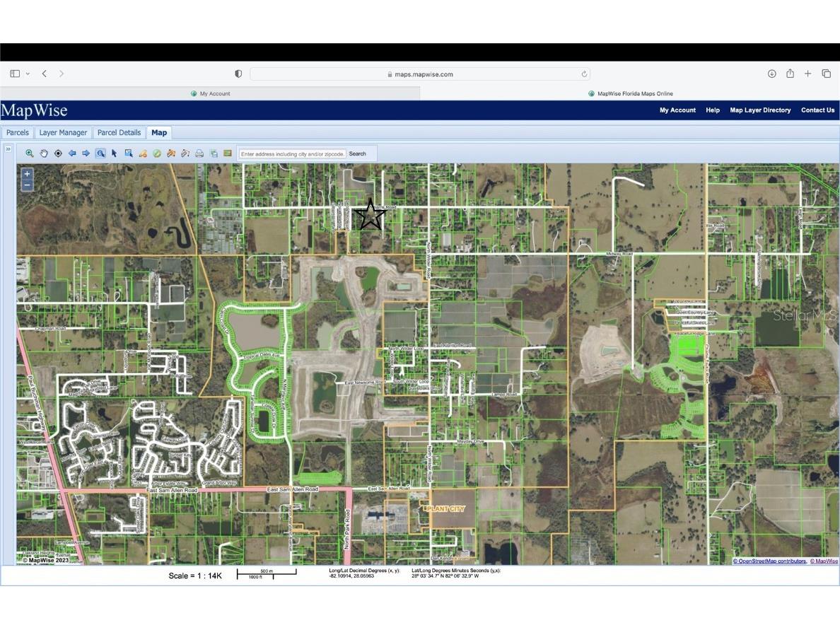
Task: Activate the pan hand tool
Action: point(44,153)
